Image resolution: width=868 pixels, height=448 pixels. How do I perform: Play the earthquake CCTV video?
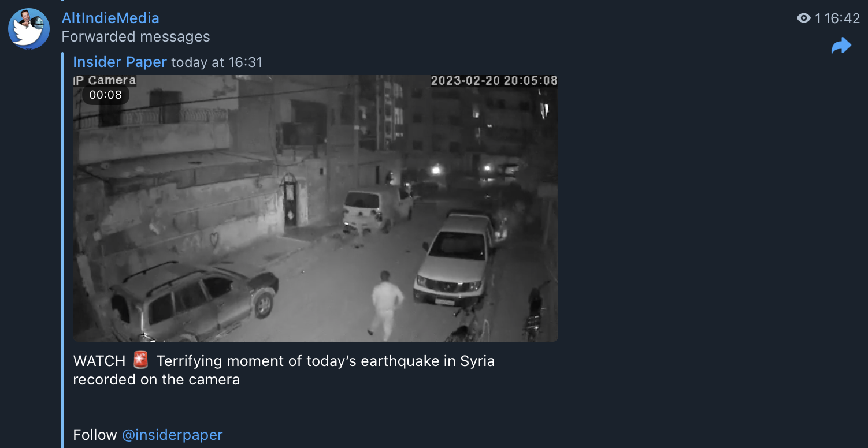coord(316,208)
